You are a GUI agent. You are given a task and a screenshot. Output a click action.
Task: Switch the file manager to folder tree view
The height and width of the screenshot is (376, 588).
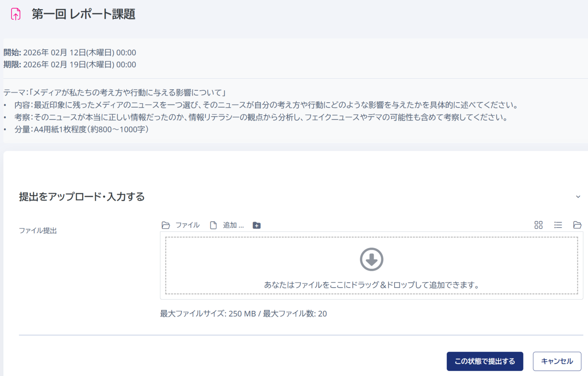[x=577, y=225]
